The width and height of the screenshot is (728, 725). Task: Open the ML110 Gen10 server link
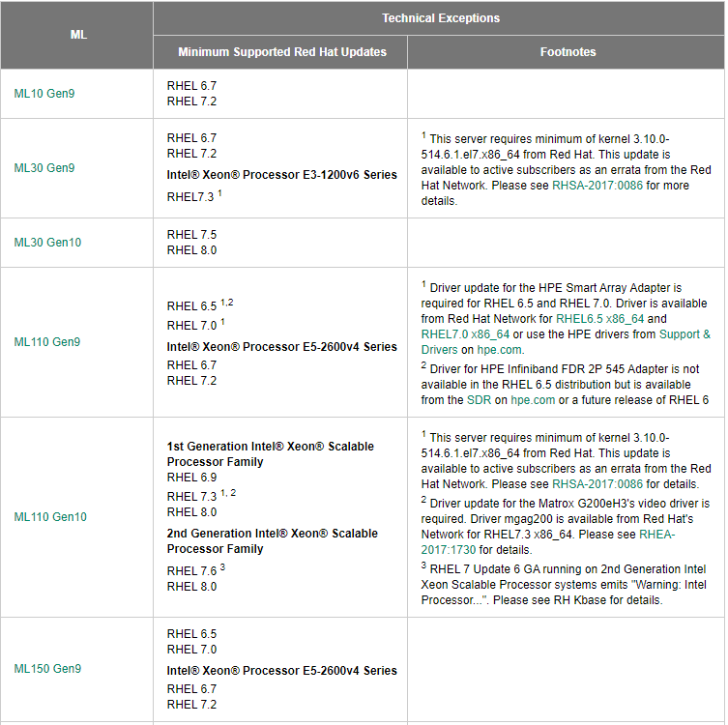[50, 516]
